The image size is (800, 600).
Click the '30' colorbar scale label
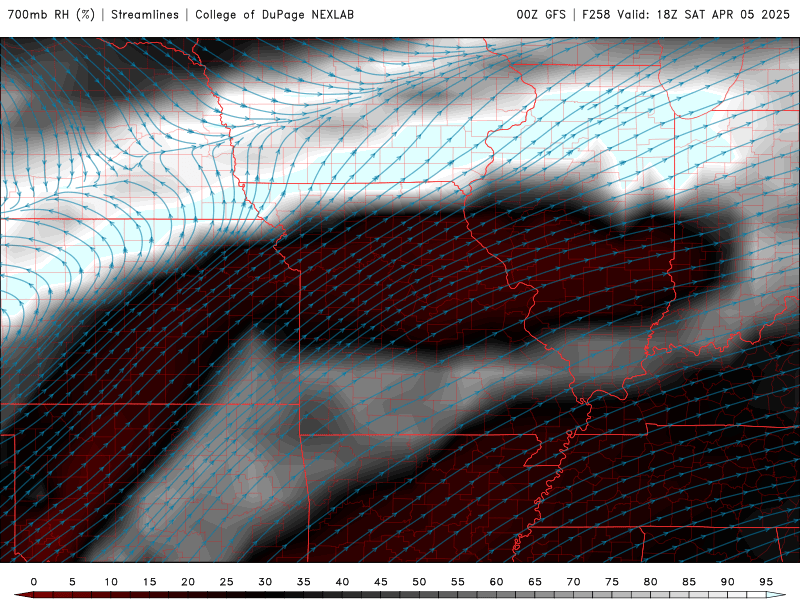[x=265, y=582]
